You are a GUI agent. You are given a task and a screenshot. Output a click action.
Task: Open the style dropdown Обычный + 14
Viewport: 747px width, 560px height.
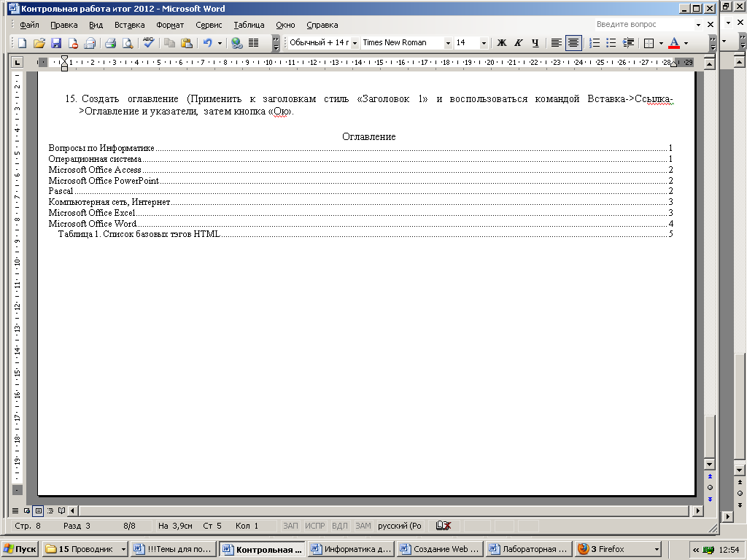click(355, 43)
